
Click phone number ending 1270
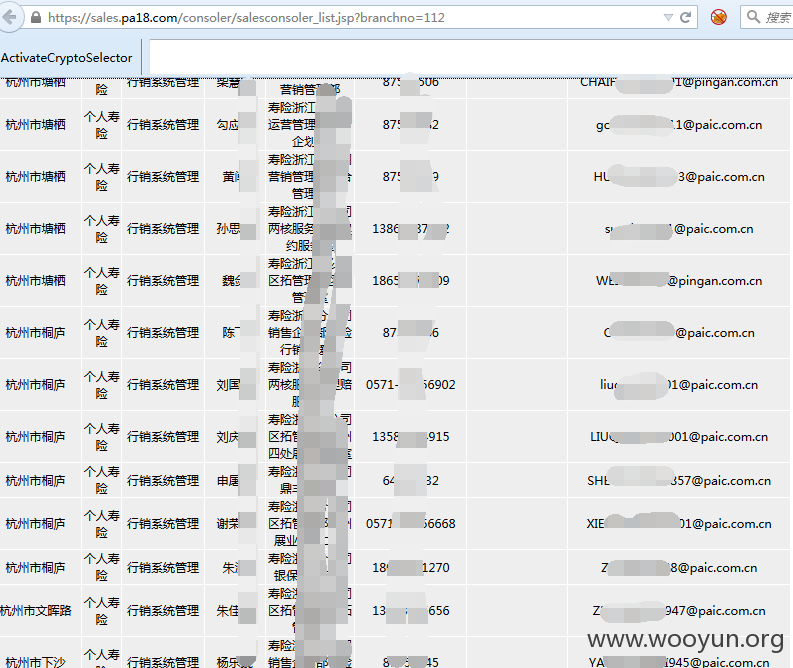(x=411, y=567)
